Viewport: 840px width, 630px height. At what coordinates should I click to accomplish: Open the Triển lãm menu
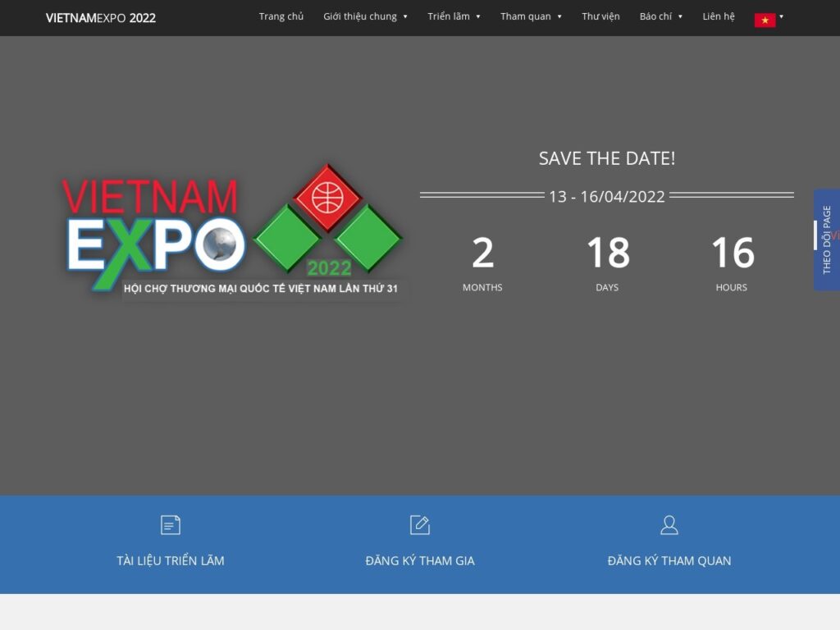click(x=449, y=16)
